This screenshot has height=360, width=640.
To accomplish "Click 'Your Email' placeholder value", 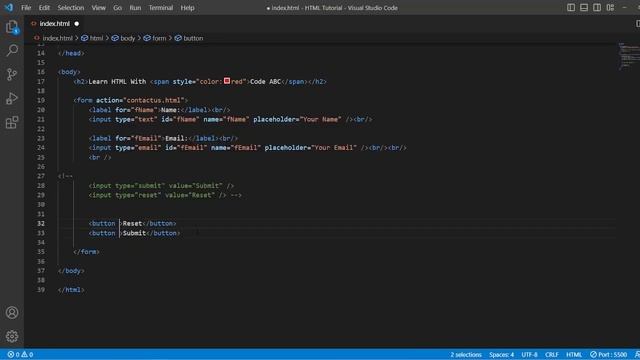I will (334, 148).
